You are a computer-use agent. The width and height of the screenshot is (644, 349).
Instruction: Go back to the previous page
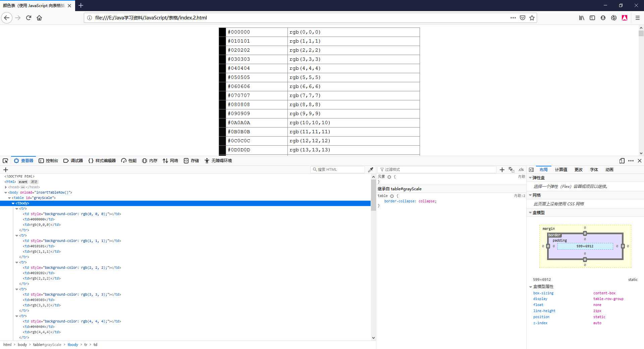coord(7,18)
